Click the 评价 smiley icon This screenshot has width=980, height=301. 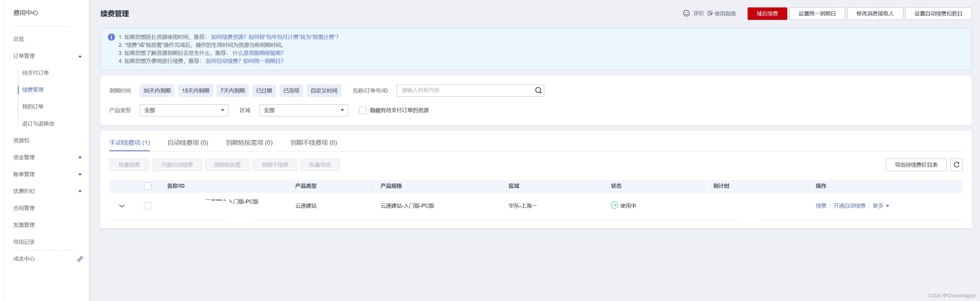tap(686, 13)
